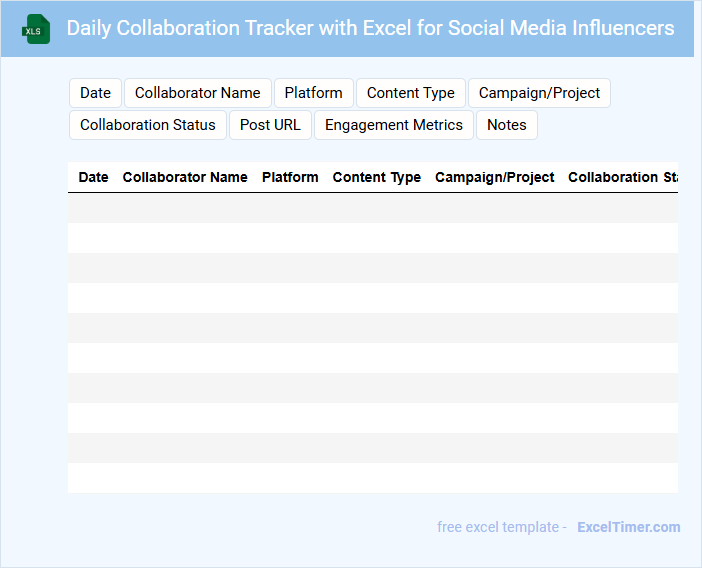Select the Collaborator Name tag chip
Screen dimensions: 702x568
click(197, 93)
